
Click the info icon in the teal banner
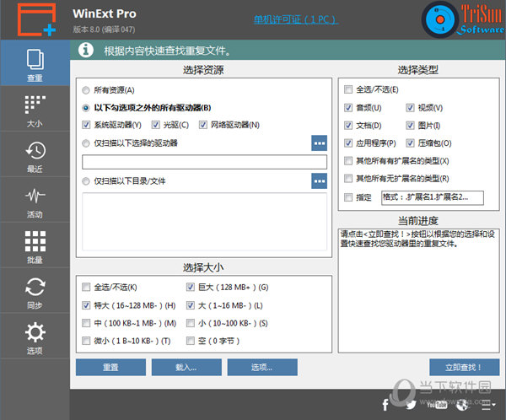[86, 50]
